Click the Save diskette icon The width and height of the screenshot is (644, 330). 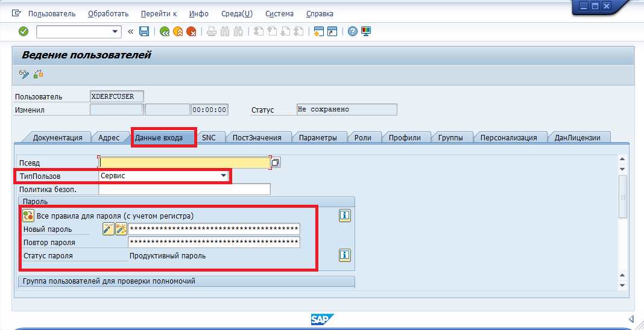[x=144, y=31]
